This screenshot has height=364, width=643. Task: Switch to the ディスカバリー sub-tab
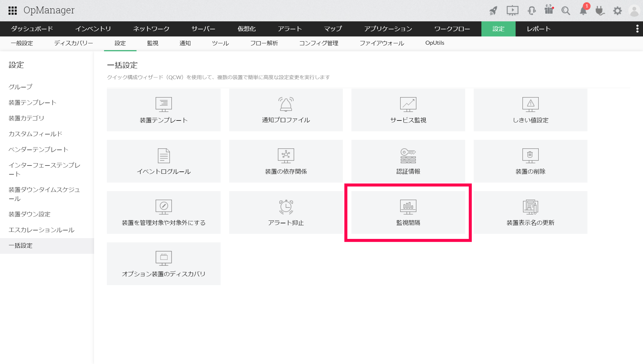point(74,43)
